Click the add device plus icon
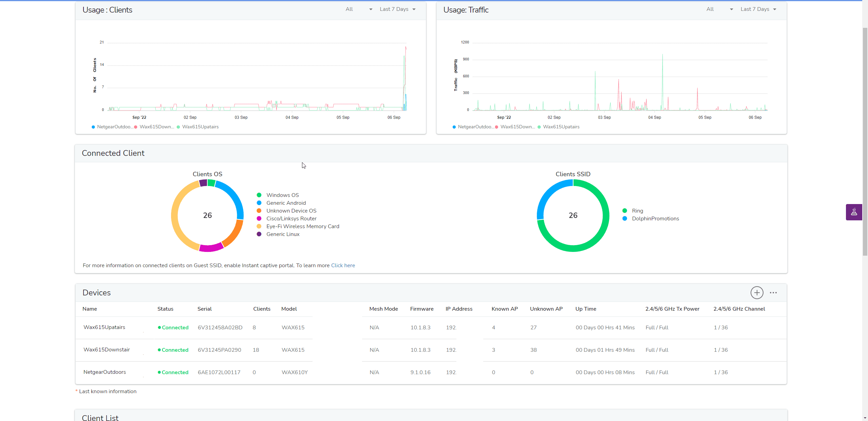The image size is (868, 421). coord(757,293)
